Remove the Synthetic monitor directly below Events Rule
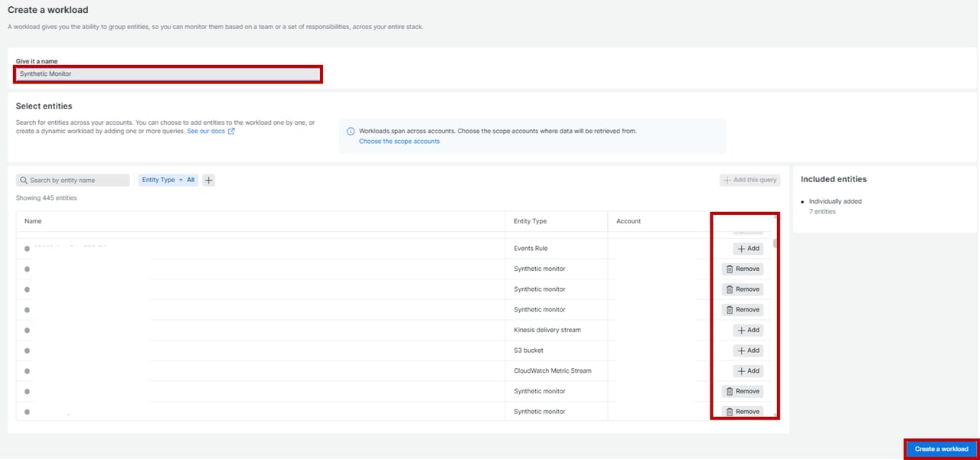 (742, 269)
